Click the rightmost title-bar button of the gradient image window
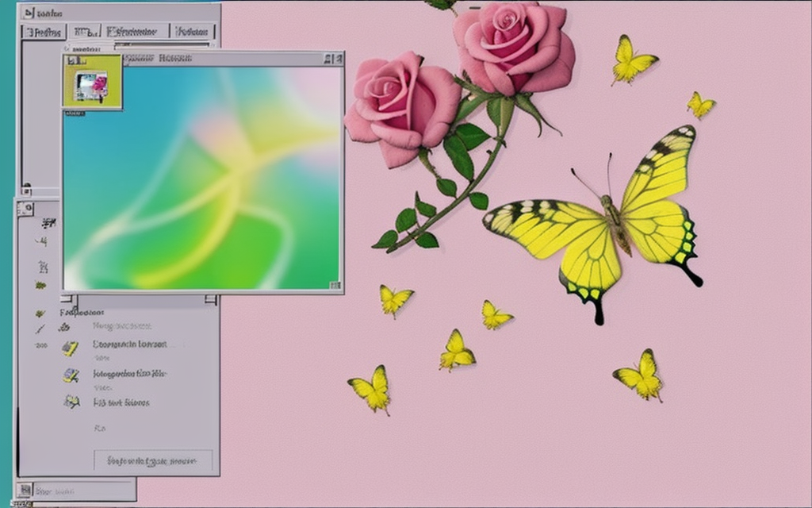The height and width of the screenshot is (508, 812). click(338, 59)
